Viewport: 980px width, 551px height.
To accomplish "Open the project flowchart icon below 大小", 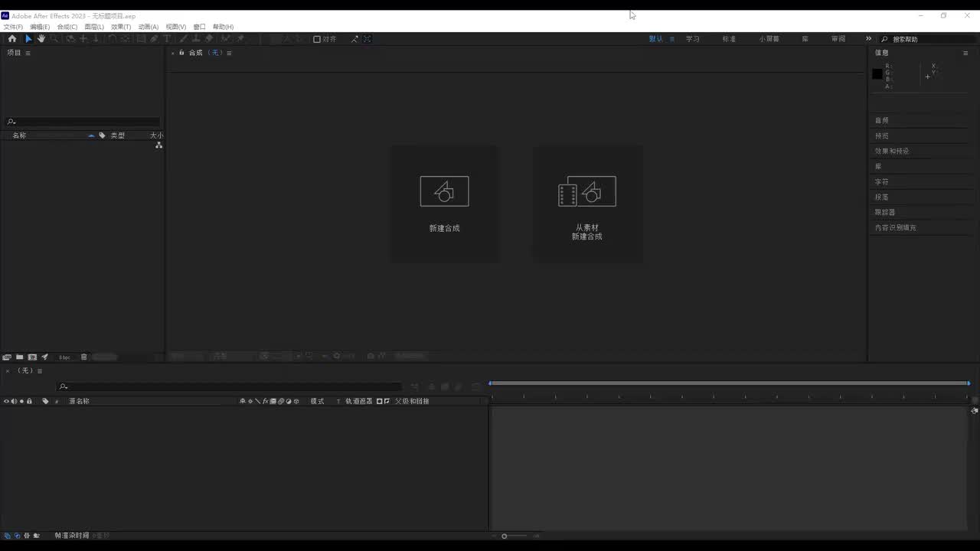I will (x=158, y=145).
